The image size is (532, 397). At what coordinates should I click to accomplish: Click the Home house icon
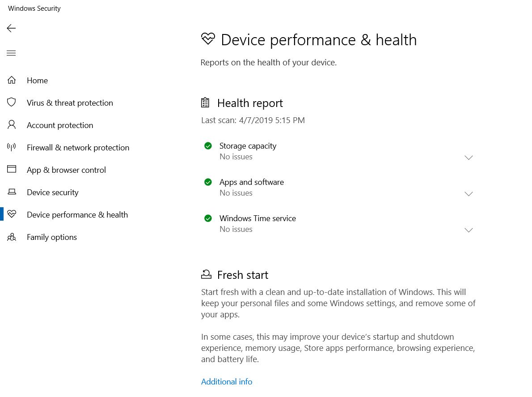coord(12,81)
